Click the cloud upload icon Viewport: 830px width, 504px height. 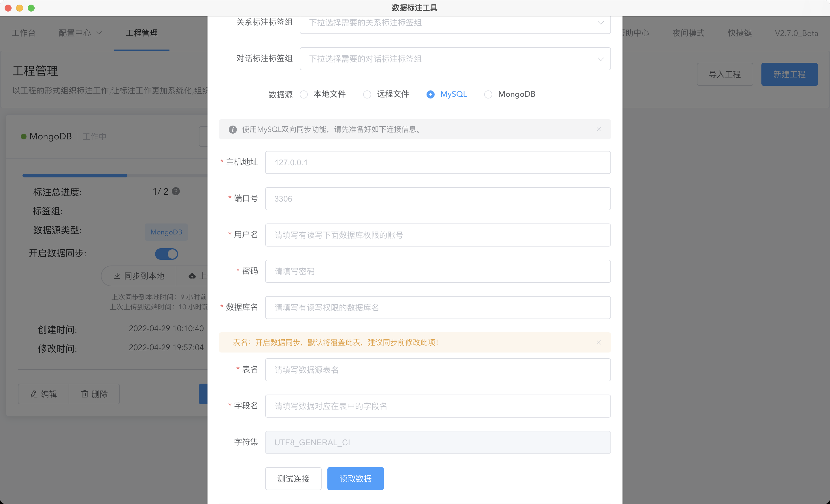192,276
